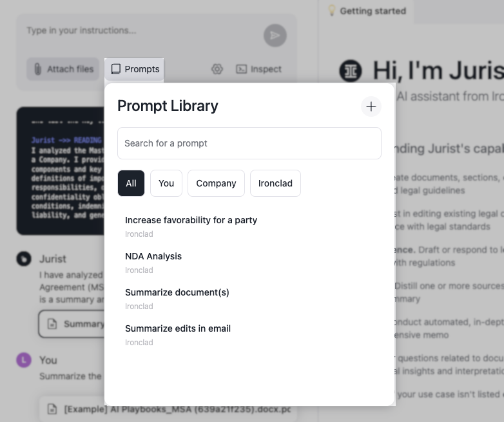This screenshot has width=504, height=422.
Task: Click the plus icon to add a prompt
Action: tap(371, 106)
